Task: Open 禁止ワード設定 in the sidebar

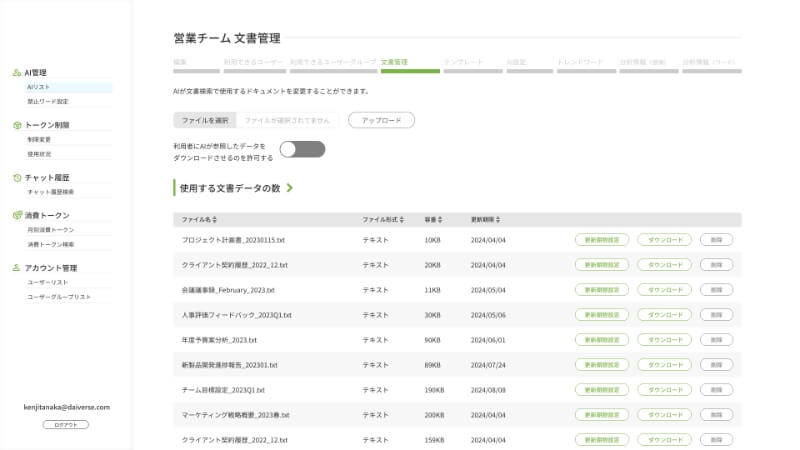Action: 48,101
